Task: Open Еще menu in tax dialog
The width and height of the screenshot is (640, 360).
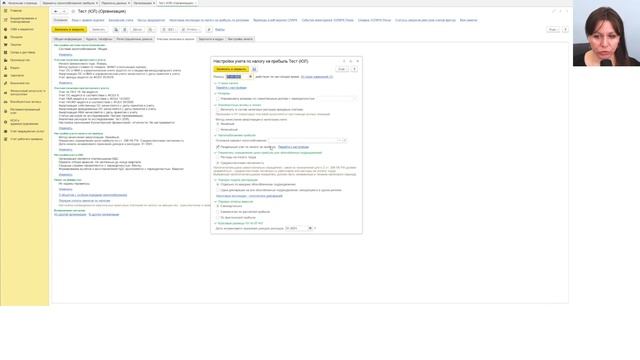Action: (x=342, y=69)
